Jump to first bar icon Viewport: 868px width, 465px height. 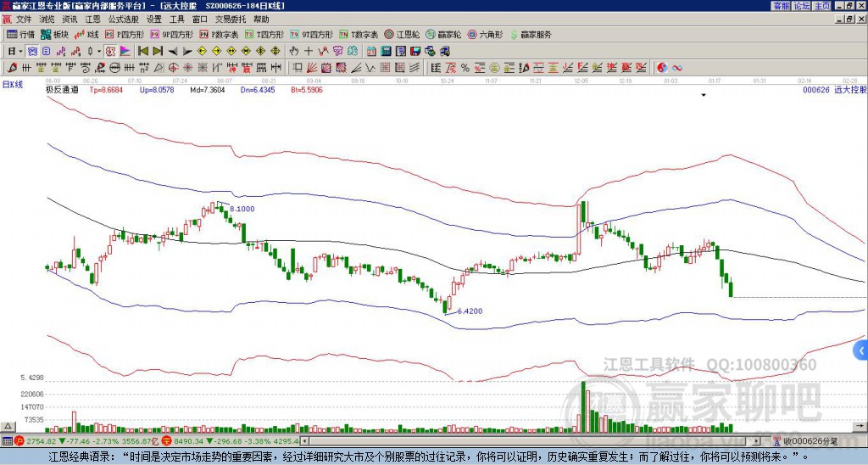142,52
